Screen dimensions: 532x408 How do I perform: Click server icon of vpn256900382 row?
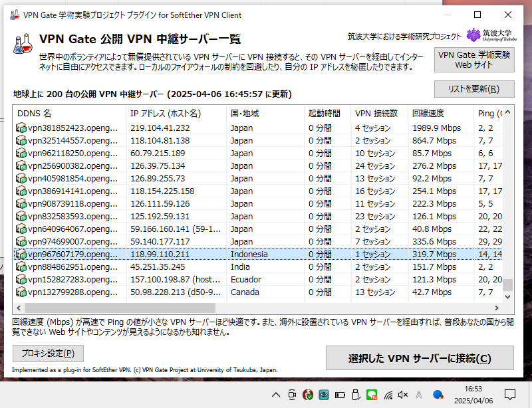pos(21,166)
